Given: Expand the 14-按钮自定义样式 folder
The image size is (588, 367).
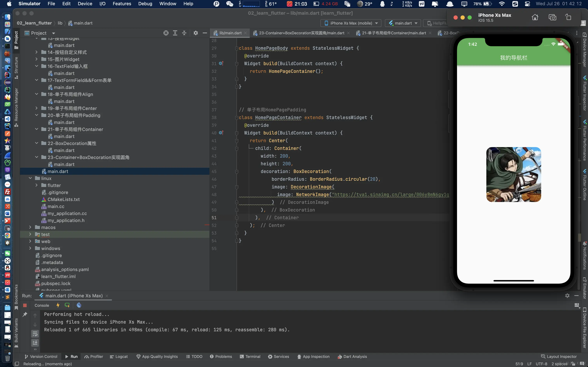Looking at the screenshot, I should [x=36, y=52].
